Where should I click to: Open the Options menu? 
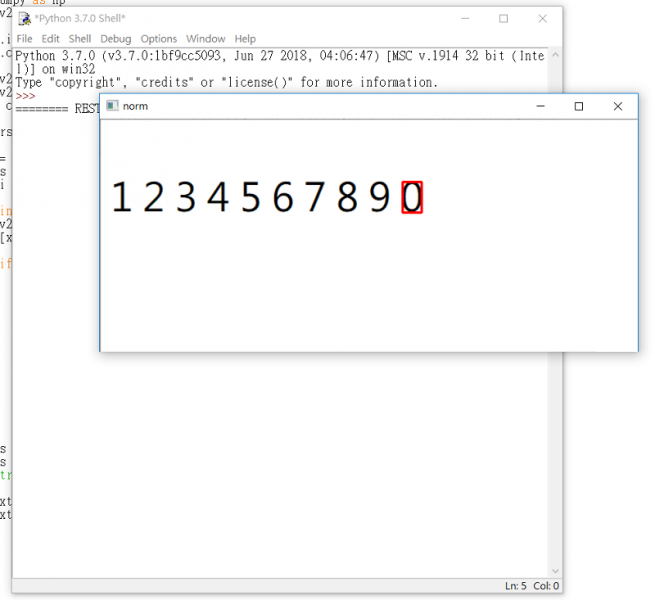click(159, 39)
